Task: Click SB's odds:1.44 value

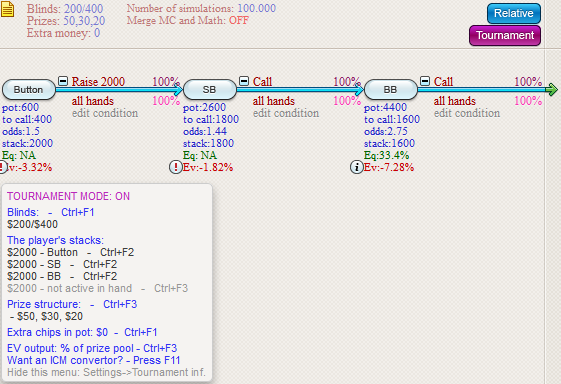Action: click(205, 131)
